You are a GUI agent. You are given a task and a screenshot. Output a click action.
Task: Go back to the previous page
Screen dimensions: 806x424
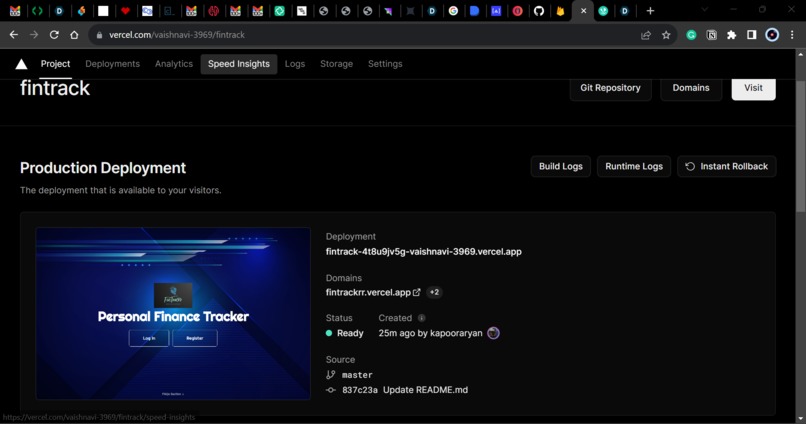(x=14, y=35)
